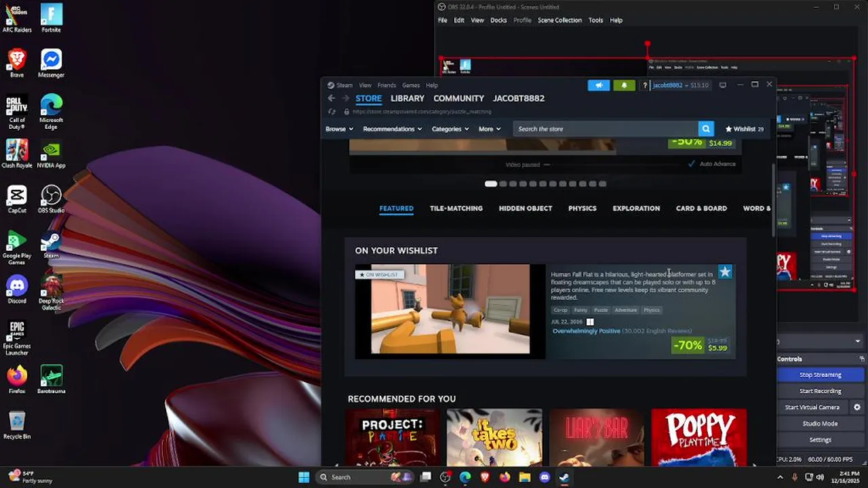The image size is (868, 488).
Task: Expand the More dropdown in Steam store
Action: [x=490, y=129]
